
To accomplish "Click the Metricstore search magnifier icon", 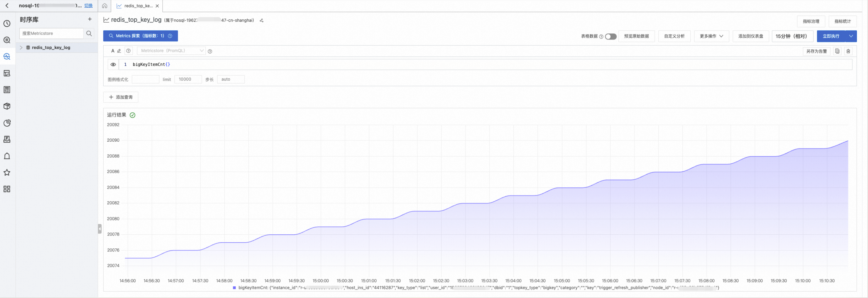I will [x=89, y=33].
